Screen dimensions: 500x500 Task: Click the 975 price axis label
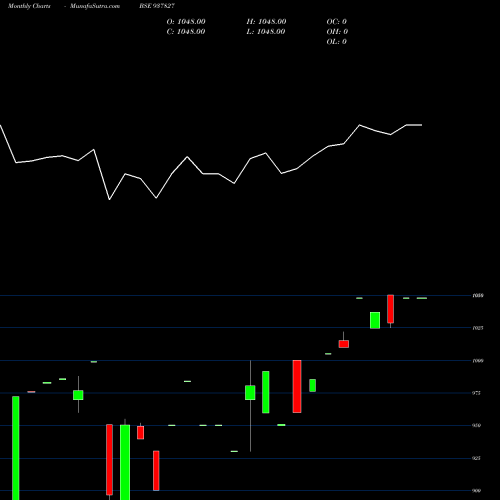point(476,393)
